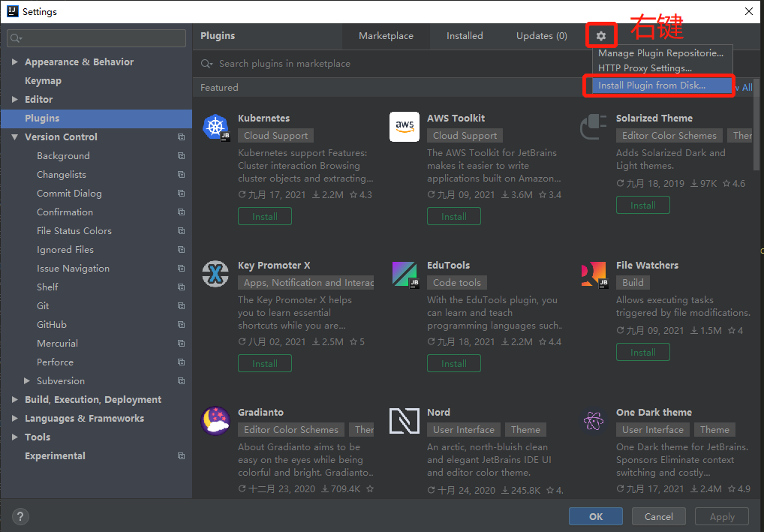Click project-level icon beside Issue Navigation
The image size is (764, 532).
click(x=182, y=269)
